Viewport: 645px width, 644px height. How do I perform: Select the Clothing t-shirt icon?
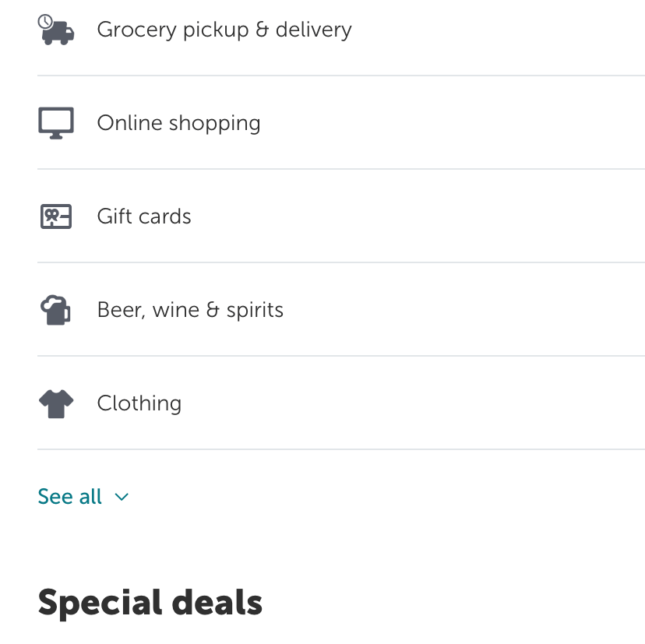click(x=55, y=403)
